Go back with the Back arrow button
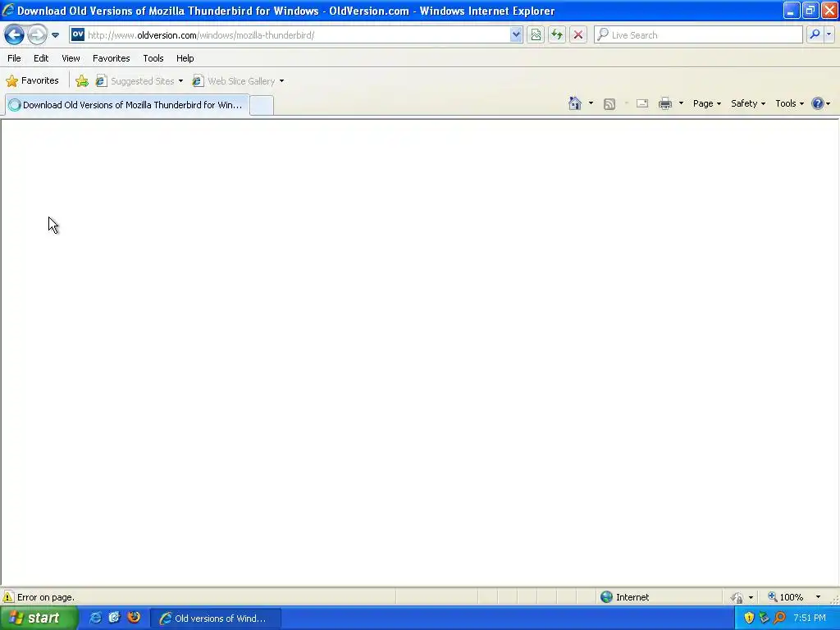This screenshot has height=630, width=840. point(15,34)
